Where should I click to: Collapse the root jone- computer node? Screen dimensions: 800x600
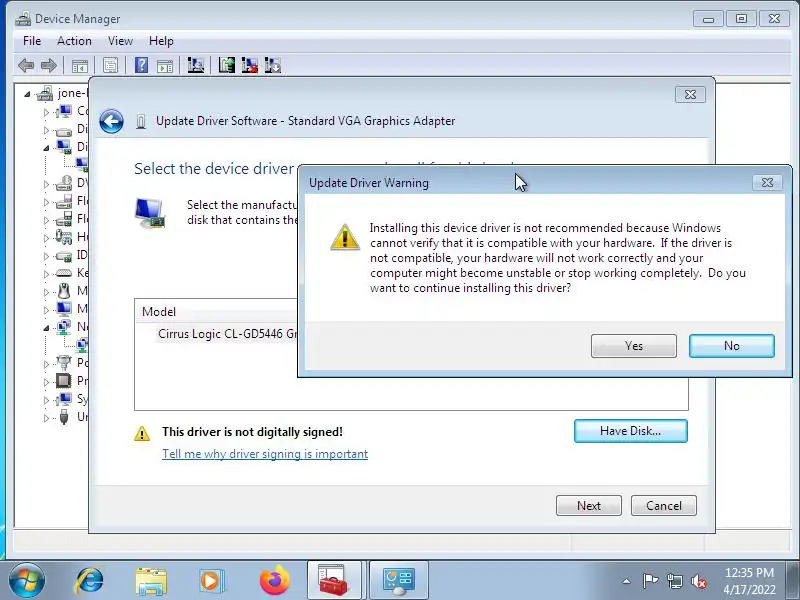pos(27,94)
